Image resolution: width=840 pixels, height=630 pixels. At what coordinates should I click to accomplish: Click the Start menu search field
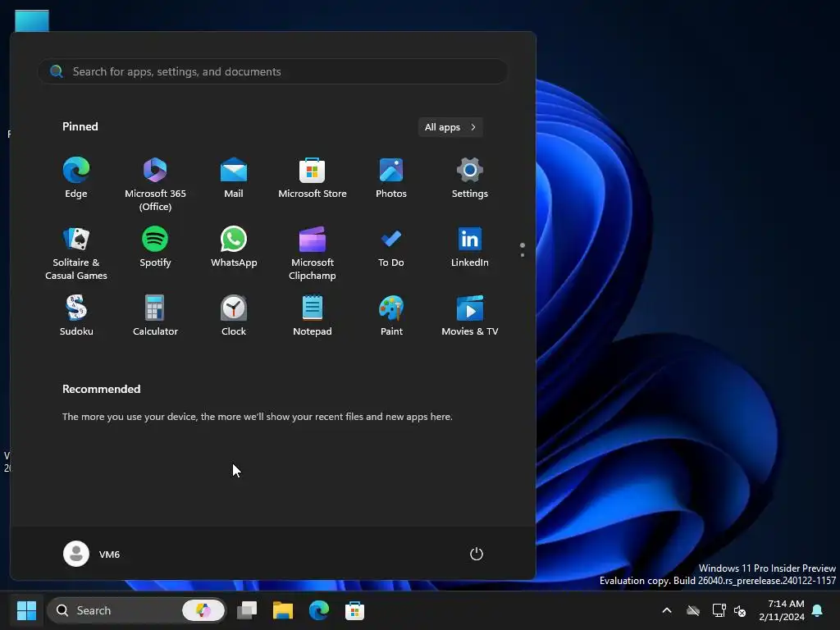(272, 71)
